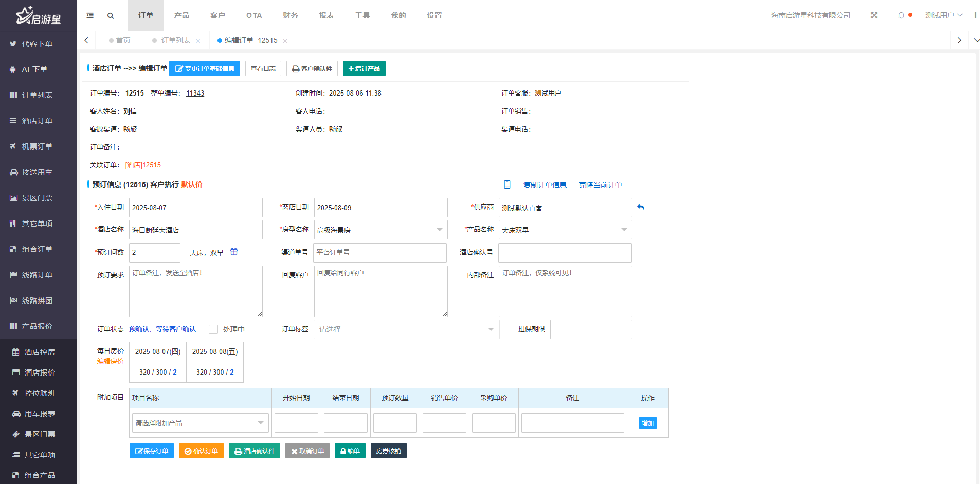The image size is (980, 484).
Task: Click the 保存订单 button
Action: (x=151, y=451)
